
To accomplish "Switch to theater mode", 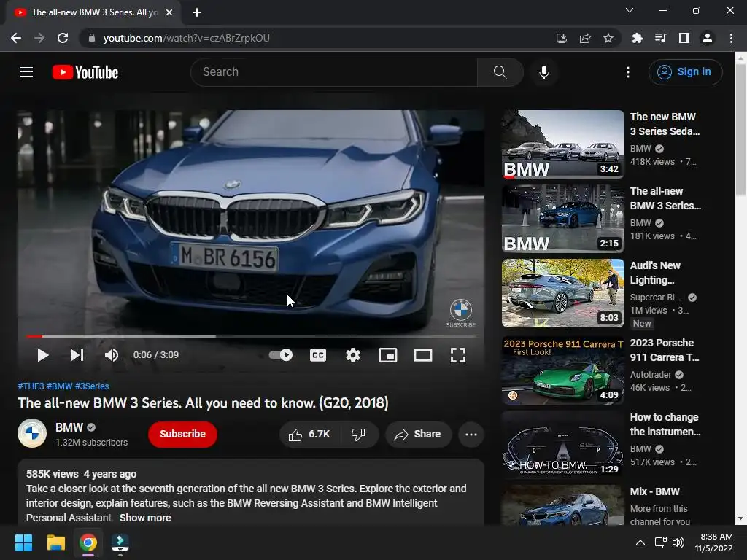I will 423,355.
